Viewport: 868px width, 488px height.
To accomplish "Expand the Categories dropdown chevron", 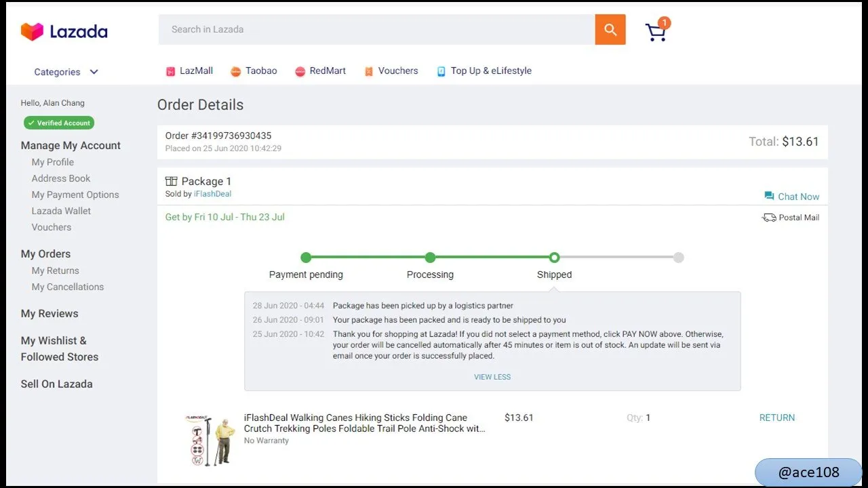I will click(x=94, y=72).
